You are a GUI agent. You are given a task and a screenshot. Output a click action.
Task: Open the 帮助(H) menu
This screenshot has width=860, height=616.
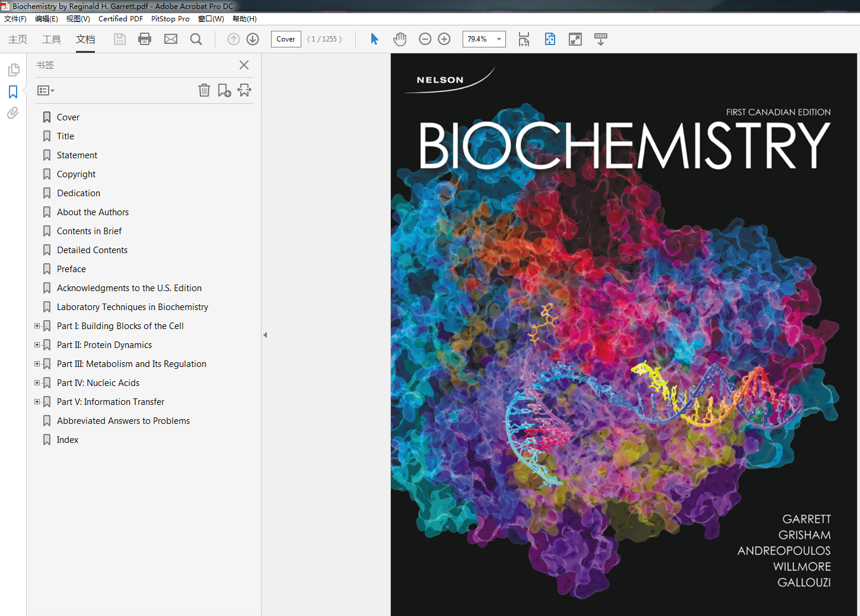pyautogui.click(x=244, y=19)
